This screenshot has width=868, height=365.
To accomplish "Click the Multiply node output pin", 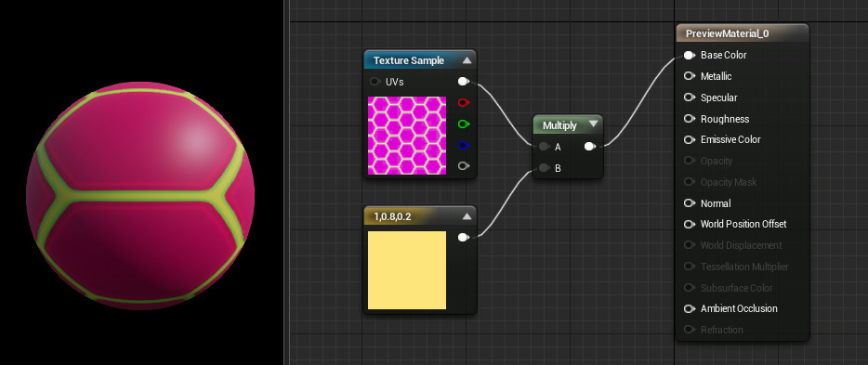I will pos(590,147).
